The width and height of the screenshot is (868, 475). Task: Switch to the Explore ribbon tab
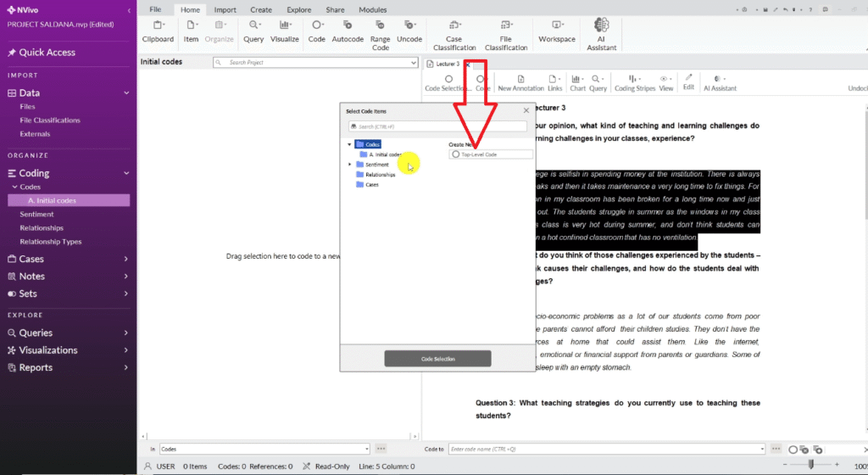(298, 9)
